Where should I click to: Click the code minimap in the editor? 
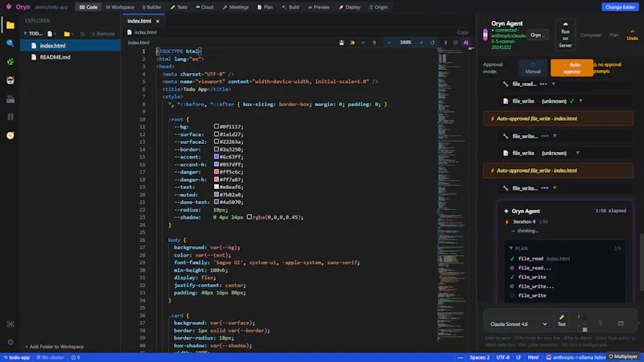click(x=452, y=193)
